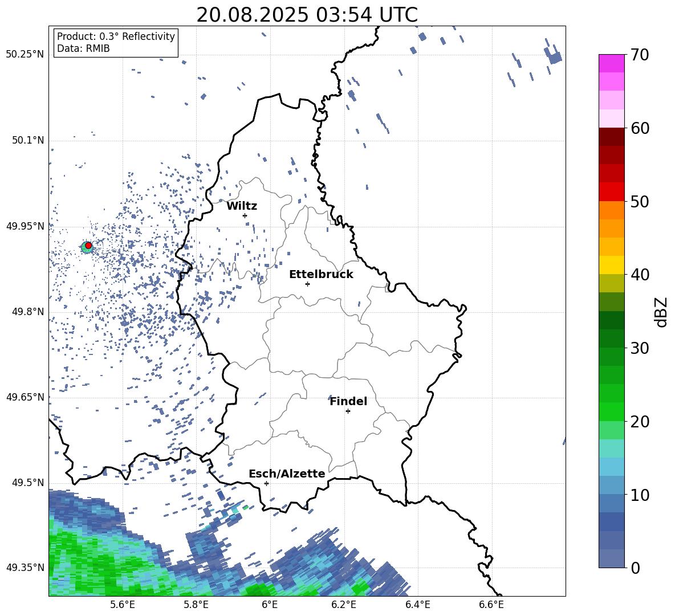Click the colorbar tick label 10

coord(640,495)
